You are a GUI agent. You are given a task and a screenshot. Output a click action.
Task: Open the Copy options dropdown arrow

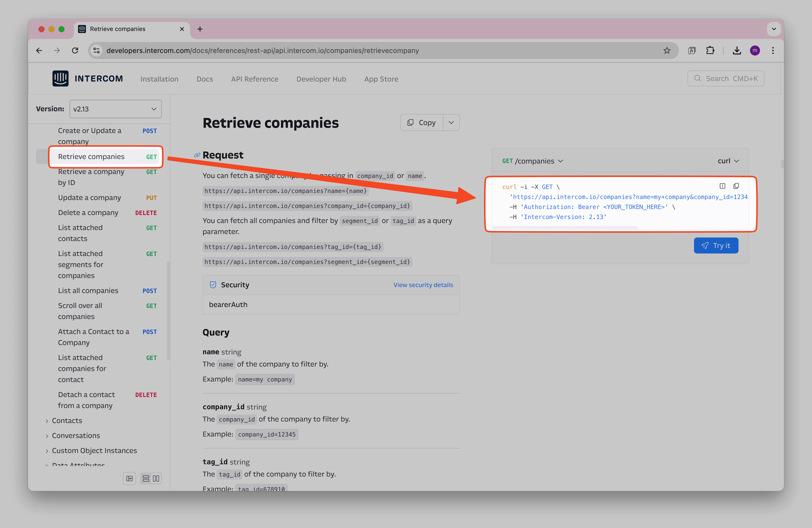pos(451,122)
